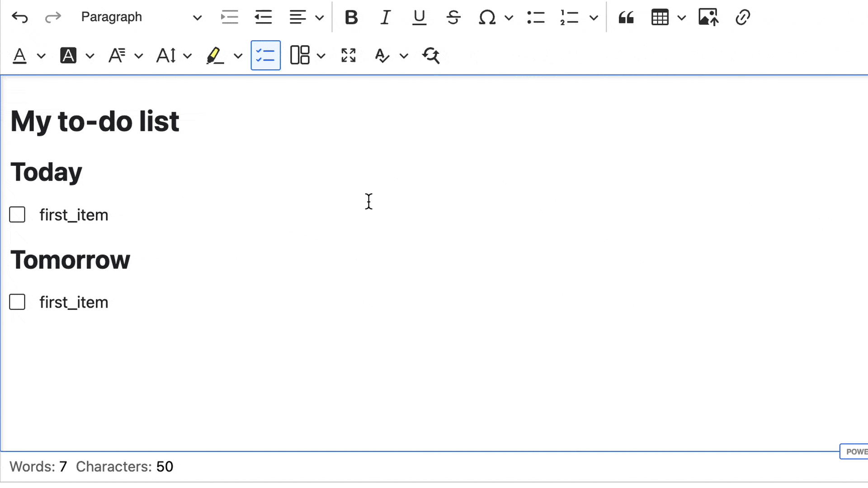The image size is (868, 488).
Task: Toggle the to-do list button
Action: pyautogui.click(x=266, y=56)
